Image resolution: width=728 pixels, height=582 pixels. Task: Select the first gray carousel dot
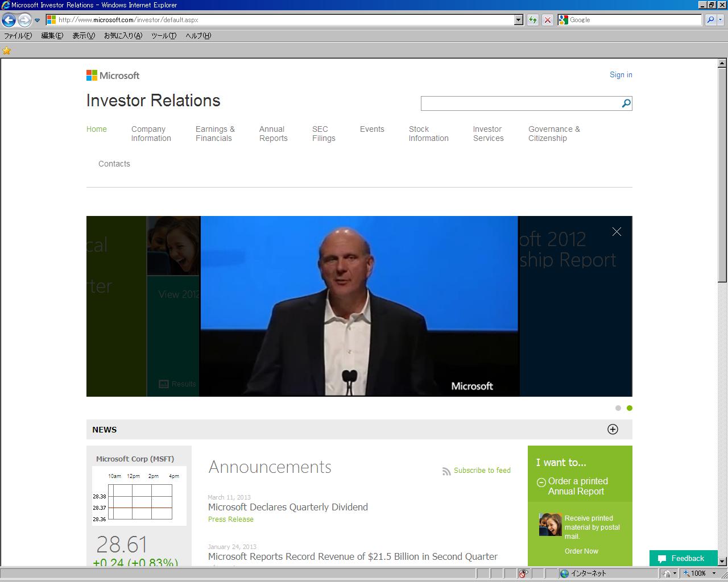(618, 408)
